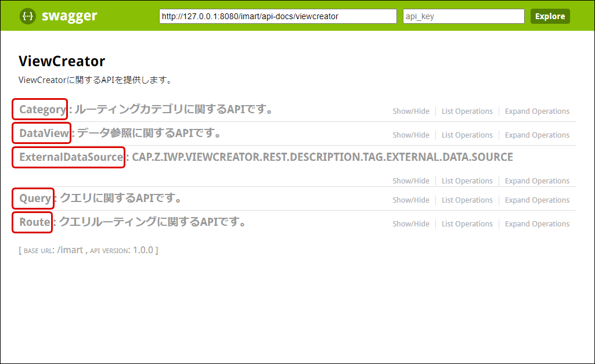Click the 'BASE URL: /imart' footer text
Screen dimensions: 595x364
[x=53, y=250]
